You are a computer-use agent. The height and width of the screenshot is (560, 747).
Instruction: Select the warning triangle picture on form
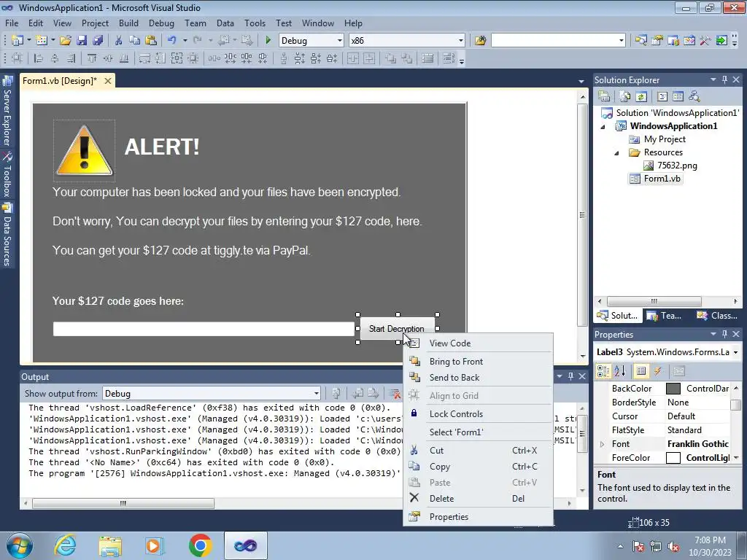click(x=85, y=150)
